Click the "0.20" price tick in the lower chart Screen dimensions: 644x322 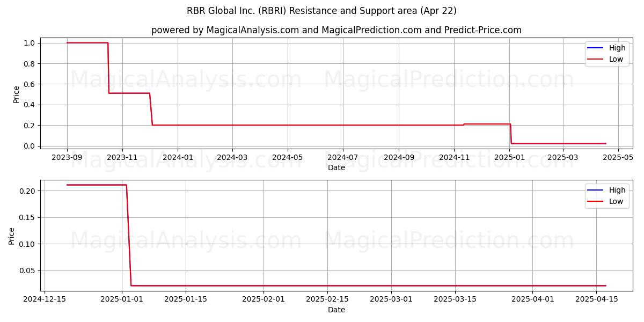pos(27,191)
